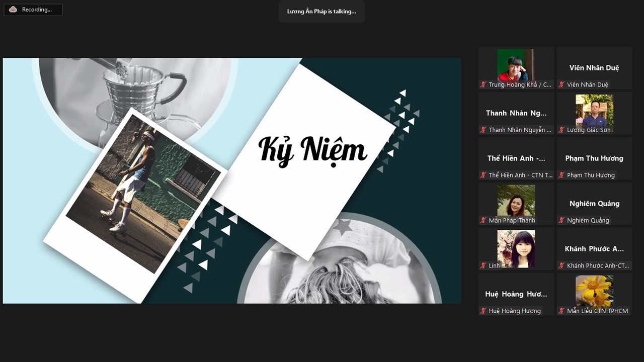Click the large centered name "Nghiêm Quảng"
The height and width of the screenshot is (362, 644).
594,204
